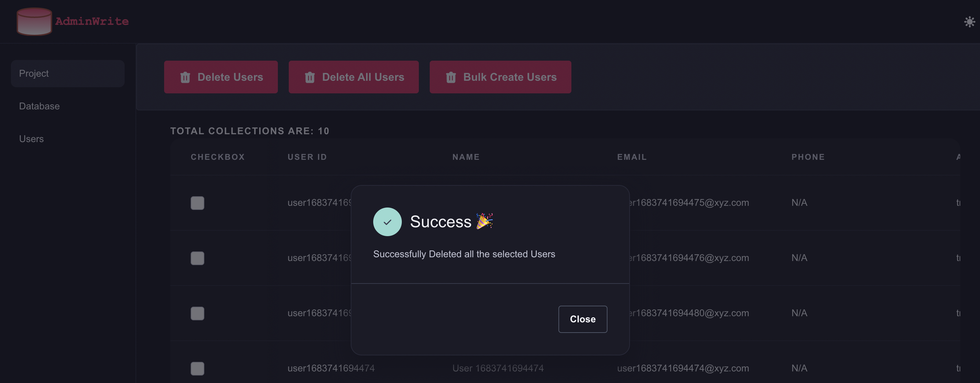Viewport: 980px width, 383px height.
Task: Toggle the sun light-mode theme icon
Action: coord(969,22)
